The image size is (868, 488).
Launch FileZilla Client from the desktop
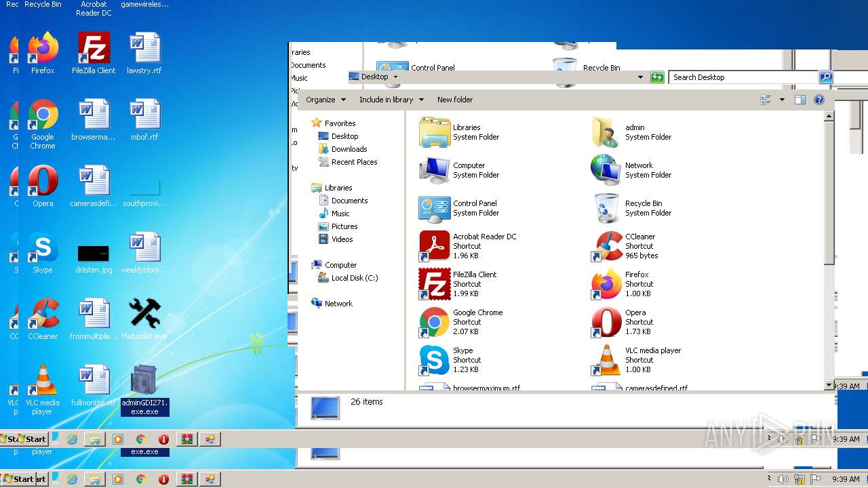(94, 53)
